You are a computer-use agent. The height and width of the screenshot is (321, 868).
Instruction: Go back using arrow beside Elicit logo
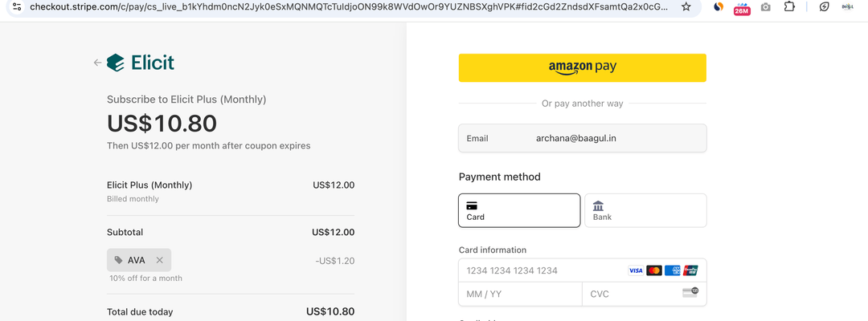tap(97, 63)
